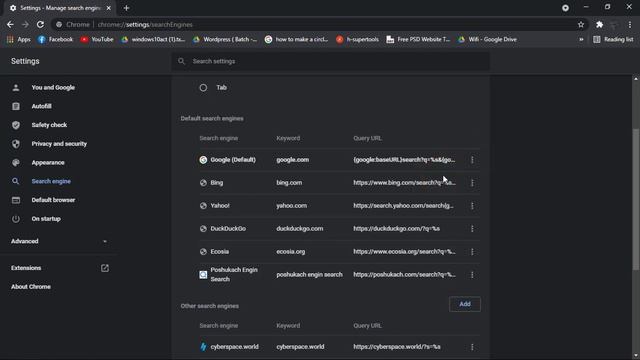Screen dimensions: 640x360
Task: Open the Wifi - Google Drive bookmark
Action: pos(487,40)
